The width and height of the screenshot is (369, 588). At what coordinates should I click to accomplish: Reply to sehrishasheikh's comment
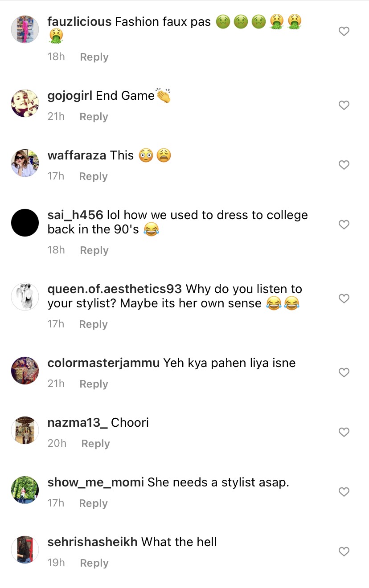pyautogui.click(x=94, y=563)
